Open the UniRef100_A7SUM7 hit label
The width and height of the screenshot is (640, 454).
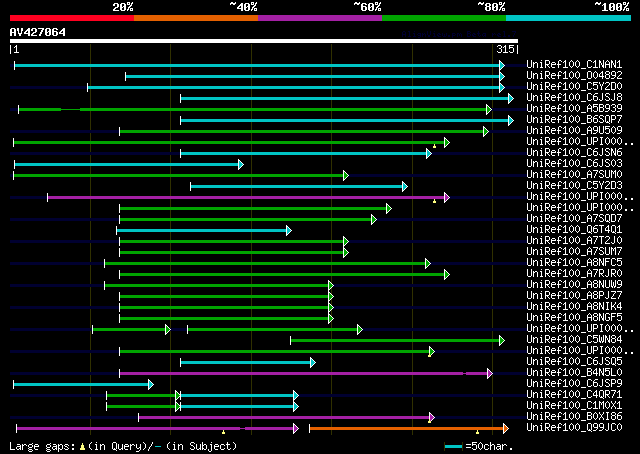click(574, 252)
